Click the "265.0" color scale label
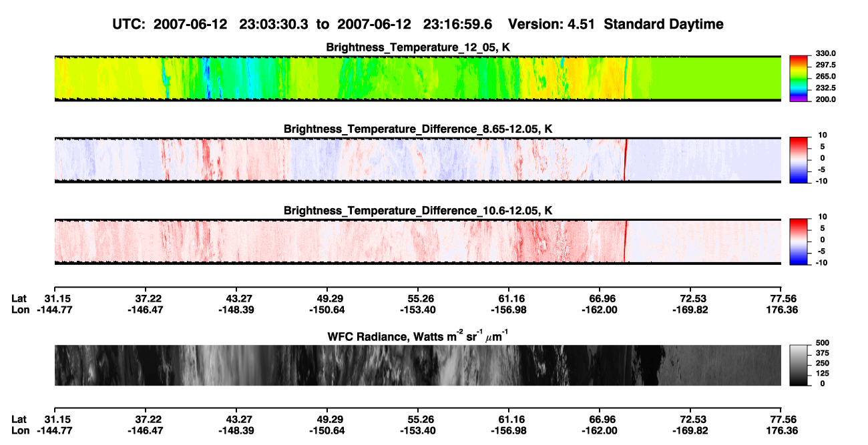The image size is (868, 445). pos(825,76)
